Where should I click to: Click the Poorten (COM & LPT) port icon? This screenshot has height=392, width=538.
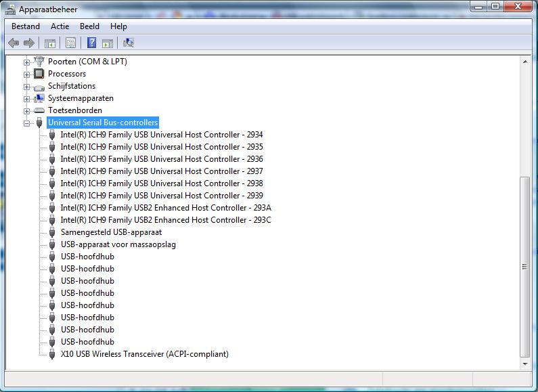[x=39, y=62]
